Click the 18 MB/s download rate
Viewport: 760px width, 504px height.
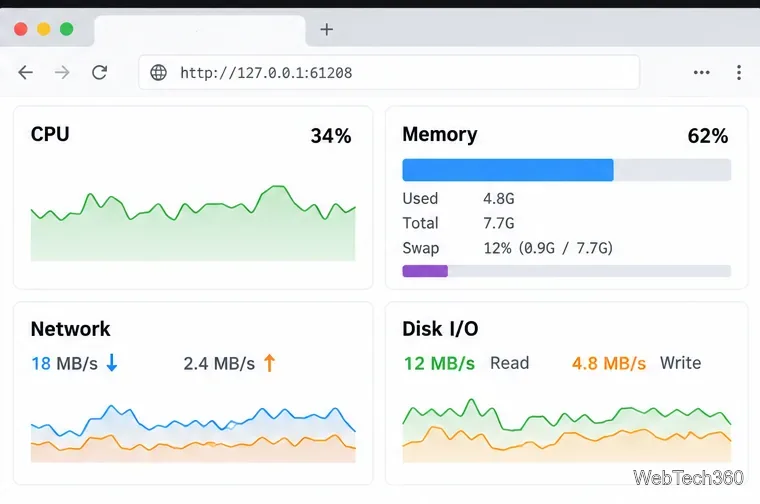[64, 363]
